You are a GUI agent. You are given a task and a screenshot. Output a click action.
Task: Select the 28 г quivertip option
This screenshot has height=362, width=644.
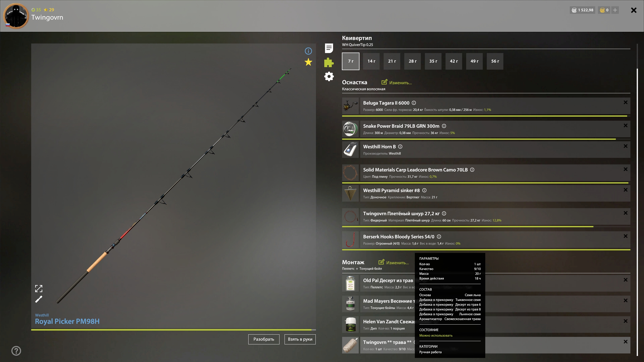point(412,61)
